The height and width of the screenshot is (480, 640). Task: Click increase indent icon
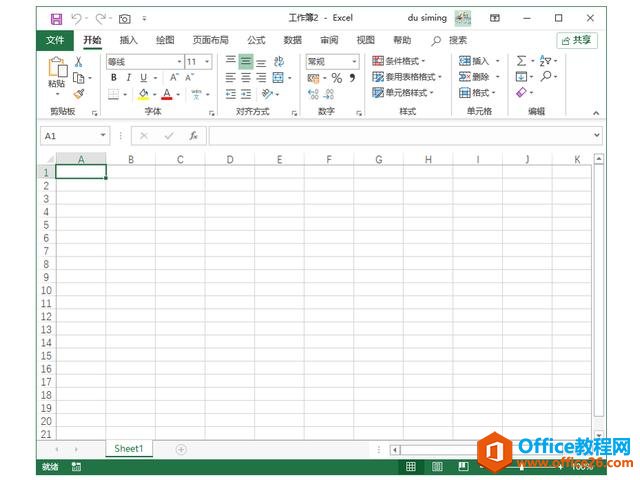(x=246, y=94)
